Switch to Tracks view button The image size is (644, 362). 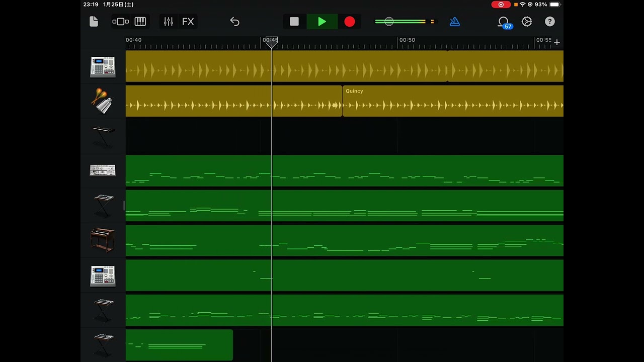(x=121, y=22)
